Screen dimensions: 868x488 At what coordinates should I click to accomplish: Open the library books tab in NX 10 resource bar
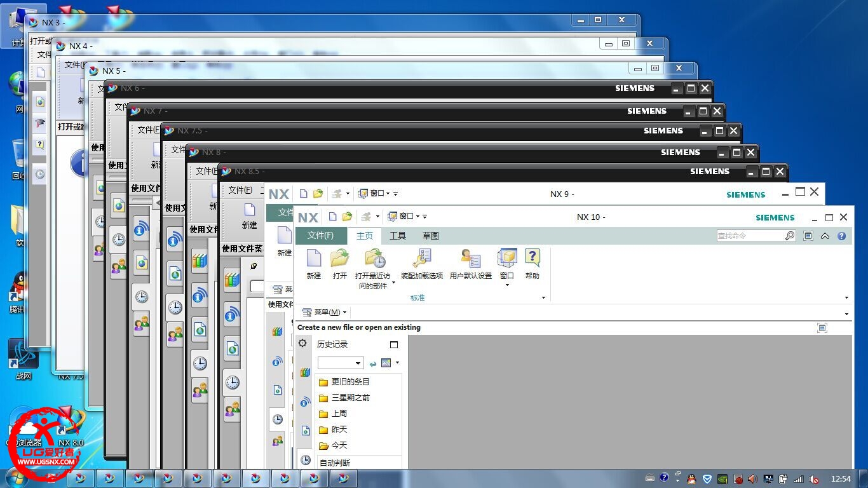pyautogui.click(x=306, y=373)
